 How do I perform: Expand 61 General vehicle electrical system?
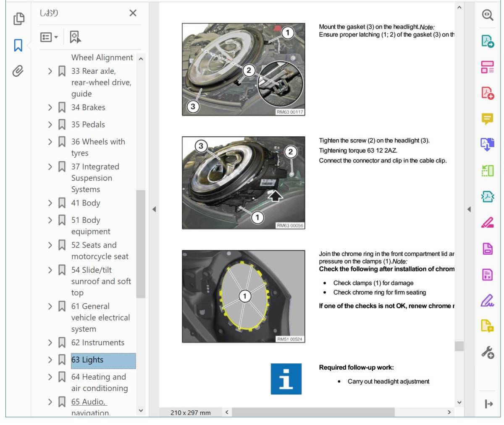(50, 307)
